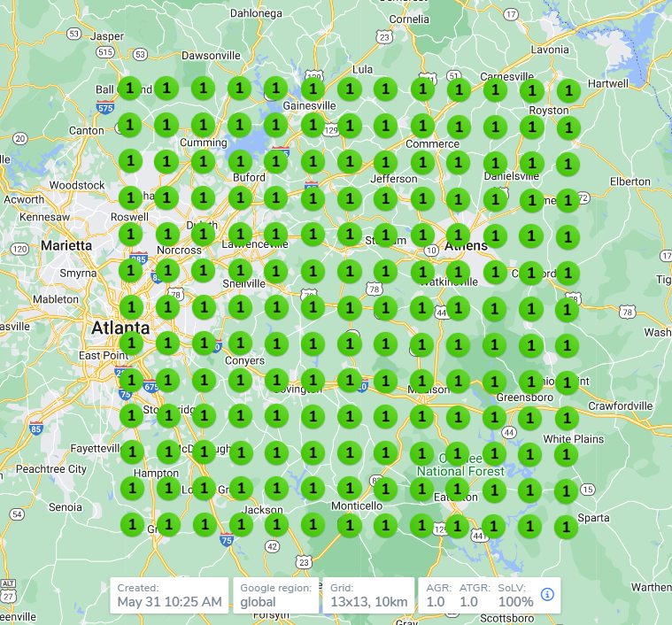
Task: Click the Crawfordville map label
Action: (621, 406)
